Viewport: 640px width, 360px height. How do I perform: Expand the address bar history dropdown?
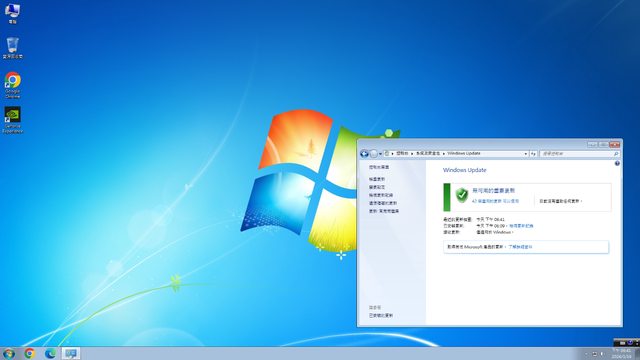526,153
